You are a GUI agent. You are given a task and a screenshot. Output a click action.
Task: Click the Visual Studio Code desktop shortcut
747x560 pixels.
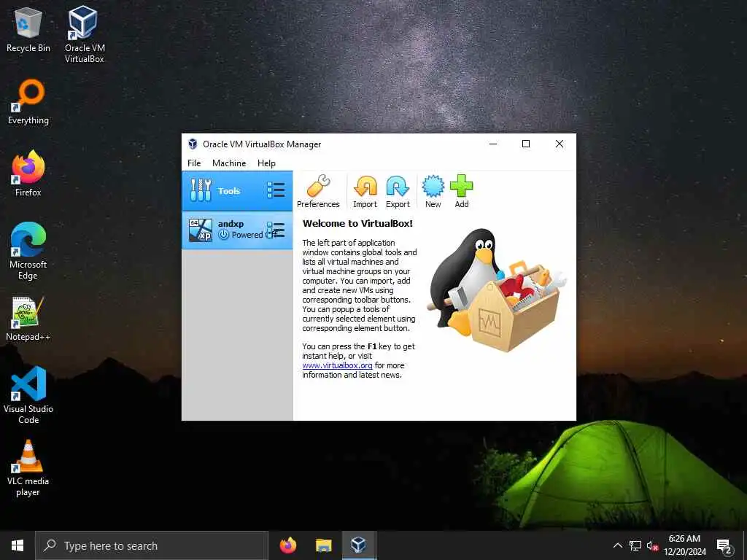[28, 395]
